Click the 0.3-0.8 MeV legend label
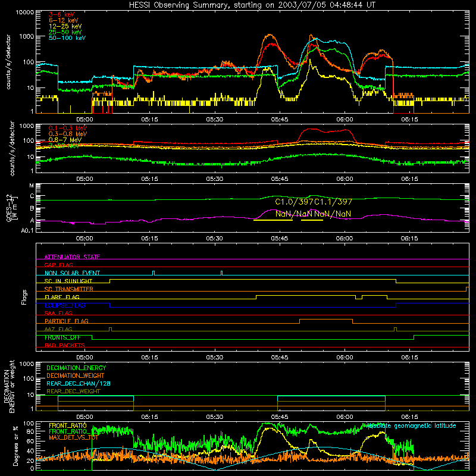Screen dimensions: 476x476 pyautogui.click(x=68, y=134)
